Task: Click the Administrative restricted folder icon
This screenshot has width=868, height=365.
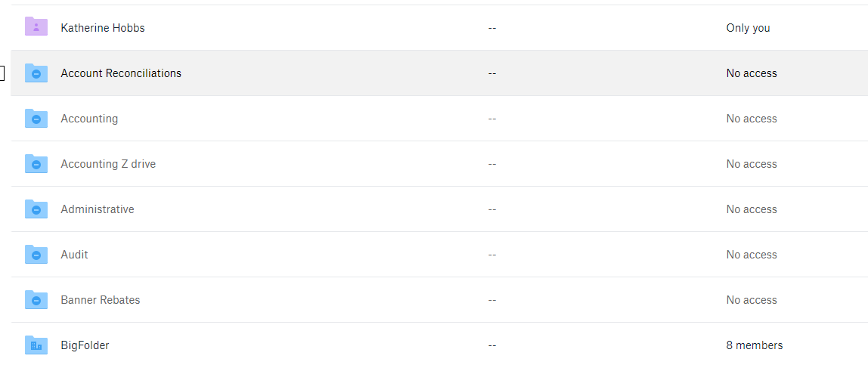Action: tap(36, 209)
